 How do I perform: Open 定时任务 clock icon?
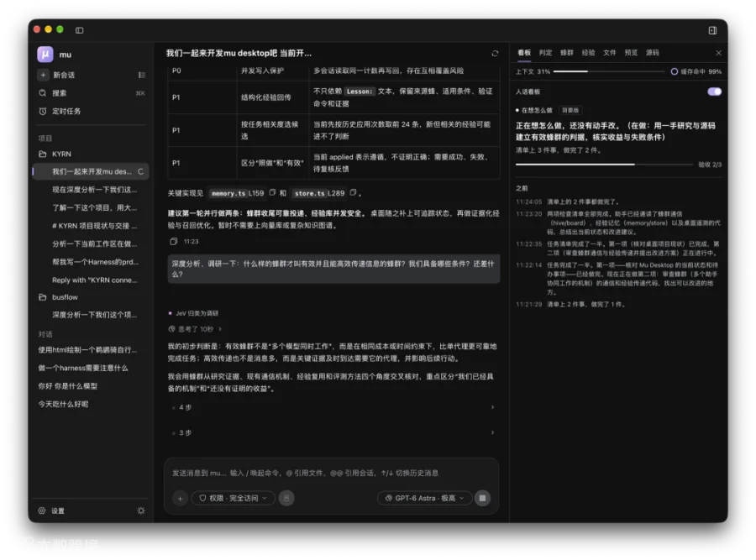43,111
